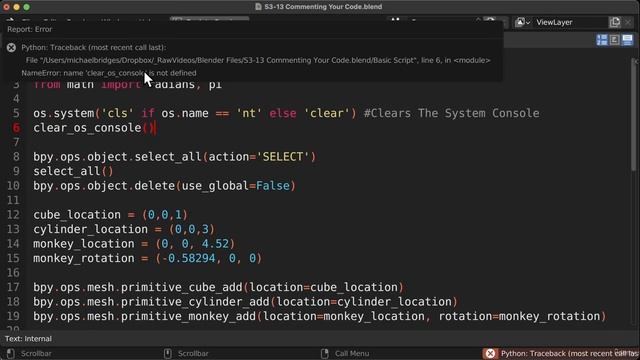Click the text editor vertical scrollbar
This screenshot has width=640, height=360.
coord(634,114)
